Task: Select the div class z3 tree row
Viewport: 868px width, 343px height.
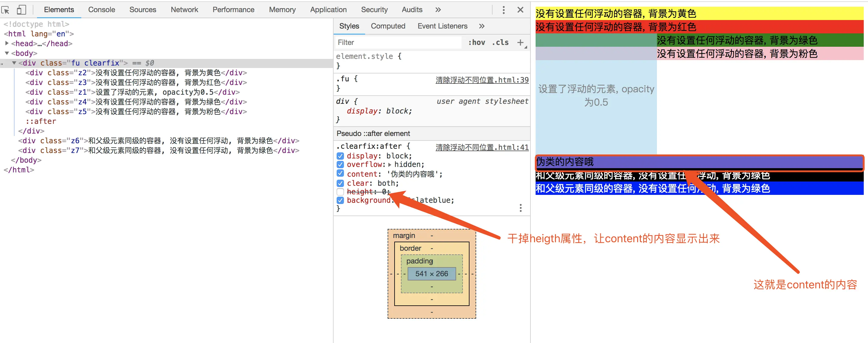Action: point(136,83)
